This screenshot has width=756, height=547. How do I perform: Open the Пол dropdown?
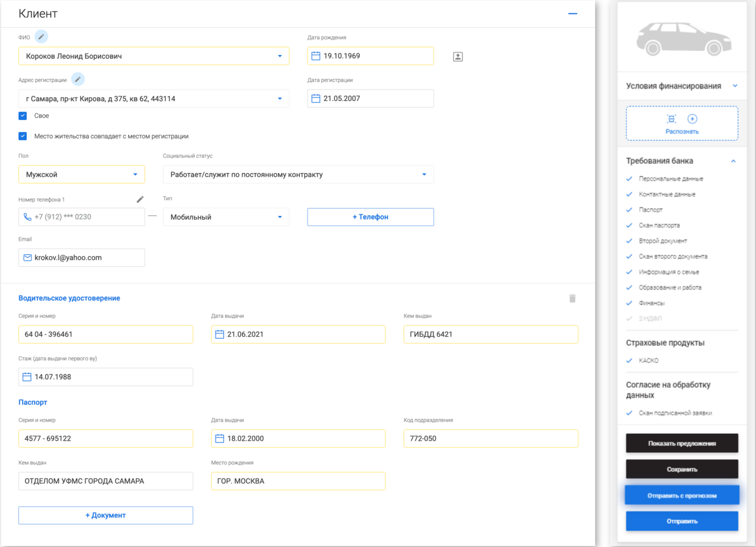point(81,175)
